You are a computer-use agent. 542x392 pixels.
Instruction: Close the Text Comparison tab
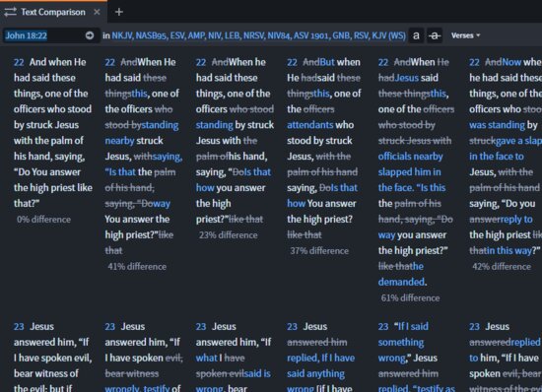(x=97, y=12)
